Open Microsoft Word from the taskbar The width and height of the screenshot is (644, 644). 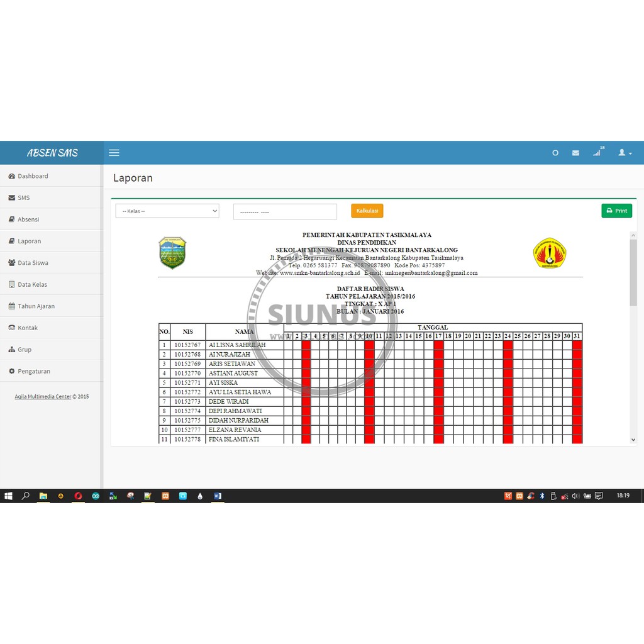[x=218, y=496]
